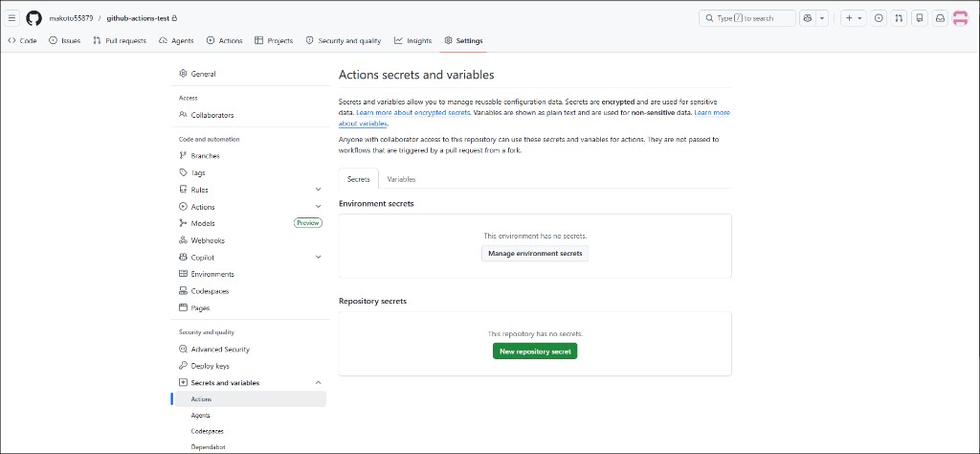Click the Pages browser icon
The height and width of the screenshot is (454, 980).
(183, 307)
